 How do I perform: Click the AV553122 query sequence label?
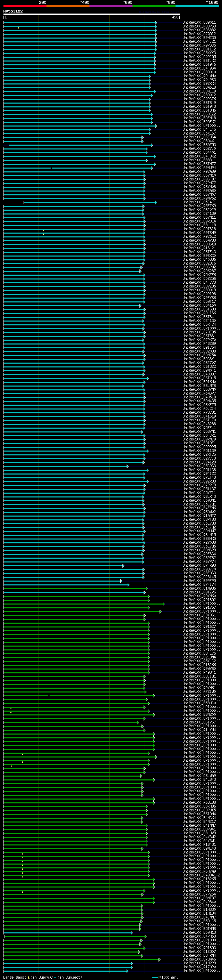coord(13,11)
